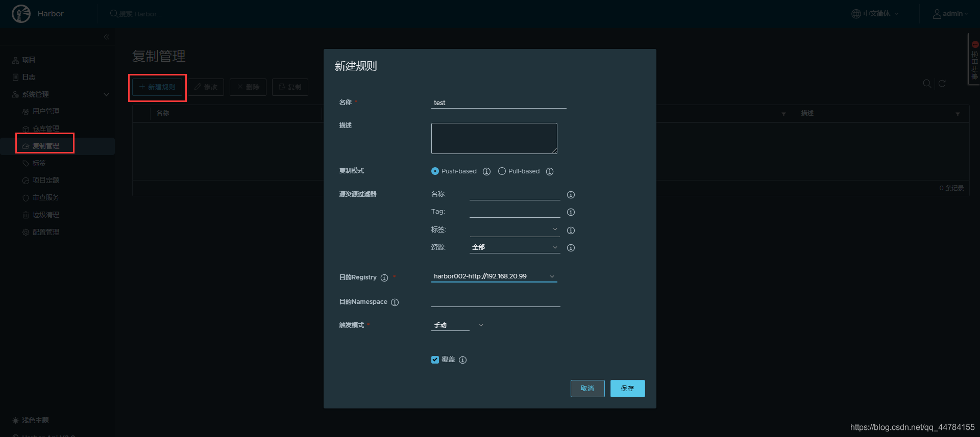
Task: Open 日志 in the sidebar
Action: click(29, 78)
